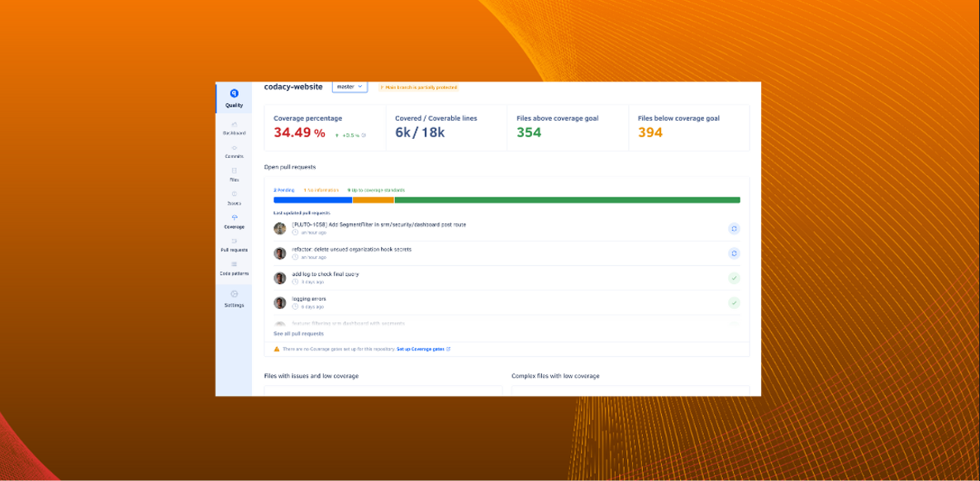
Task: Select the Pull requests menu label
Action: [x=235, y=250]
